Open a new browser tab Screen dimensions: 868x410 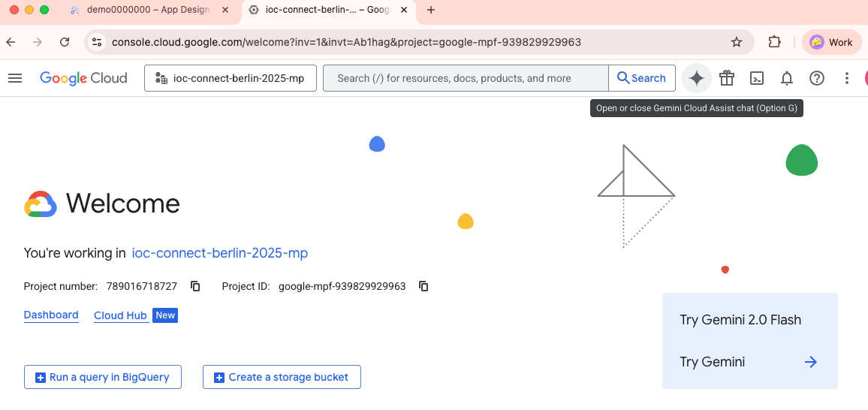click(431, 10)
